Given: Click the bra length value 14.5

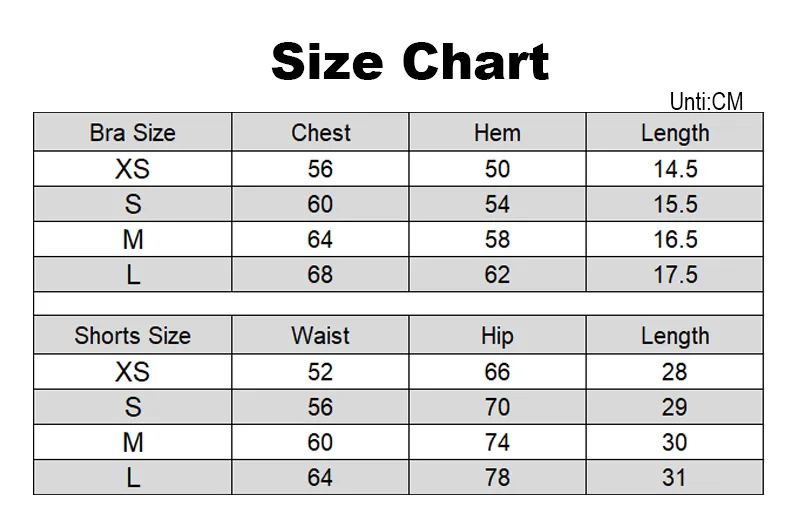Looking at the screenshot, I should click(675, 169).
